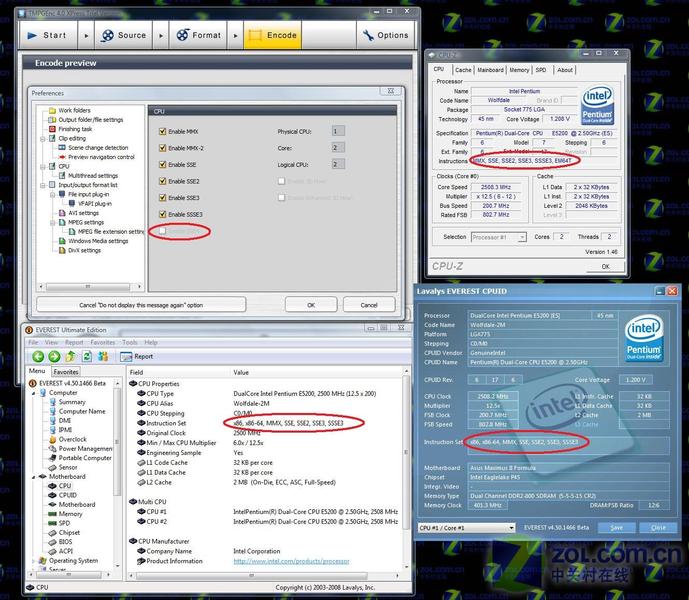Viewport: 689px width, 600px height.
Task: Click Cancel 'Do not display this message again' option
Action: coord(141,305)
